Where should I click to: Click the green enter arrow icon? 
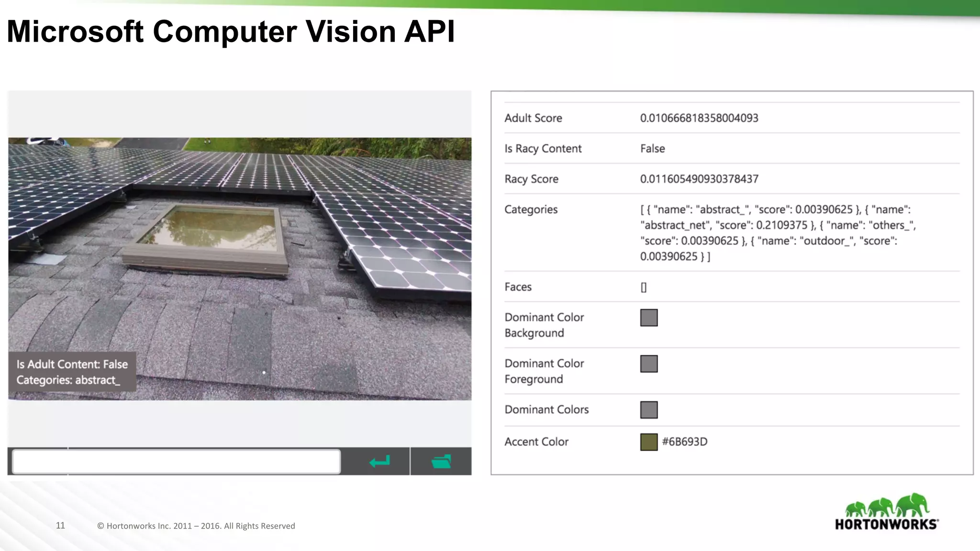click(380, 462)
